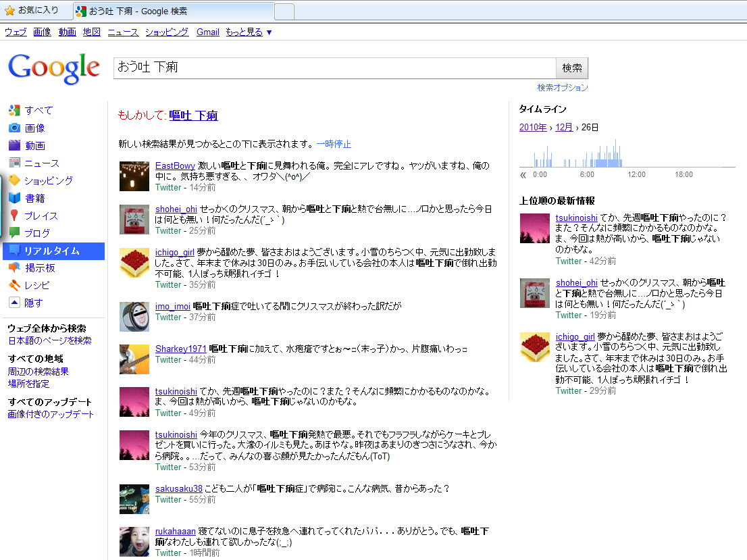Open the ウェブ link in top navigation
This screenshot has width=747, height=560.
tap(16, 32)
